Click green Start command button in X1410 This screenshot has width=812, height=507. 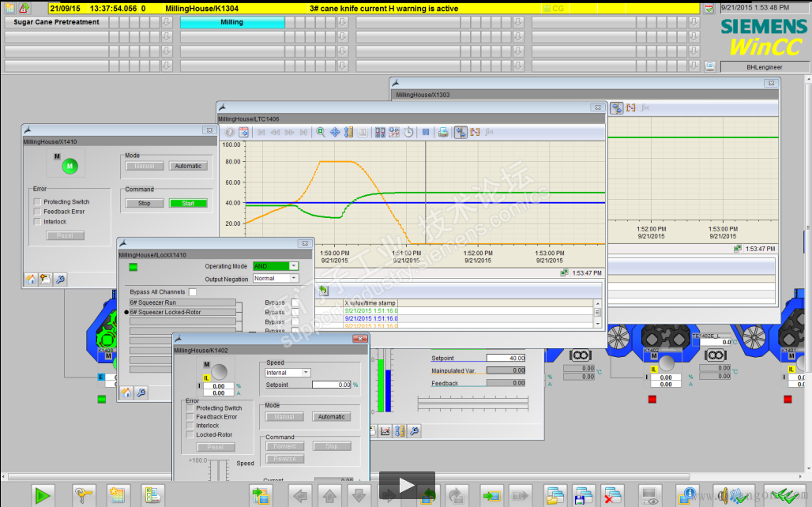coord(188,204)
